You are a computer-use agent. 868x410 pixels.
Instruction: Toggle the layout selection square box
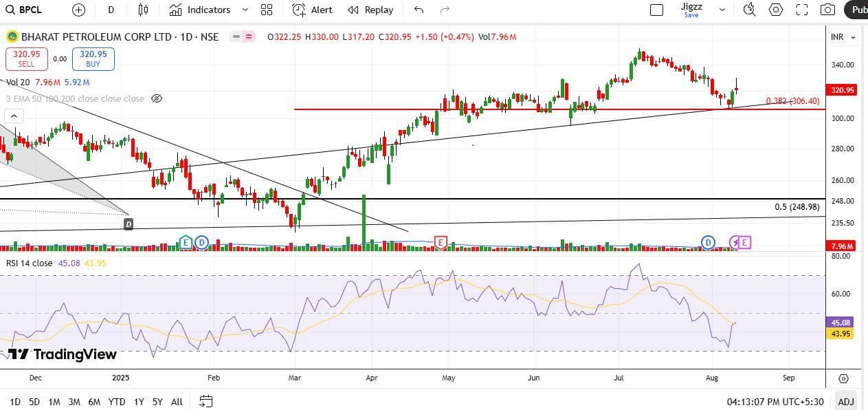tap(656, 10)
